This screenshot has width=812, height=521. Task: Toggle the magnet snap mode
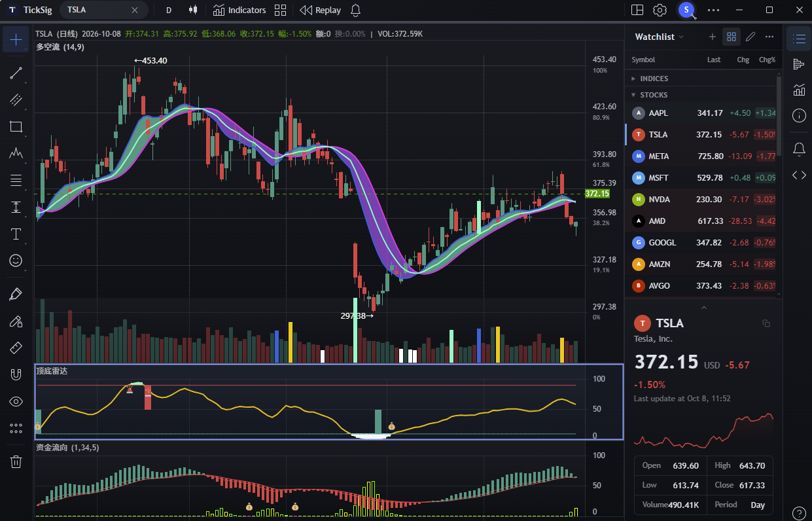point(16,374)
